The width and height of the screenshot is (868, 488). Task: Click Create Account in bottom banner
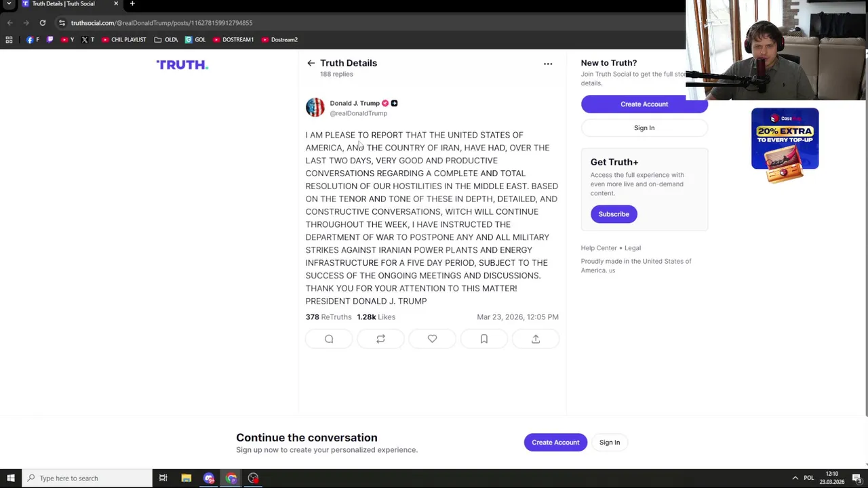pos(555,443)
